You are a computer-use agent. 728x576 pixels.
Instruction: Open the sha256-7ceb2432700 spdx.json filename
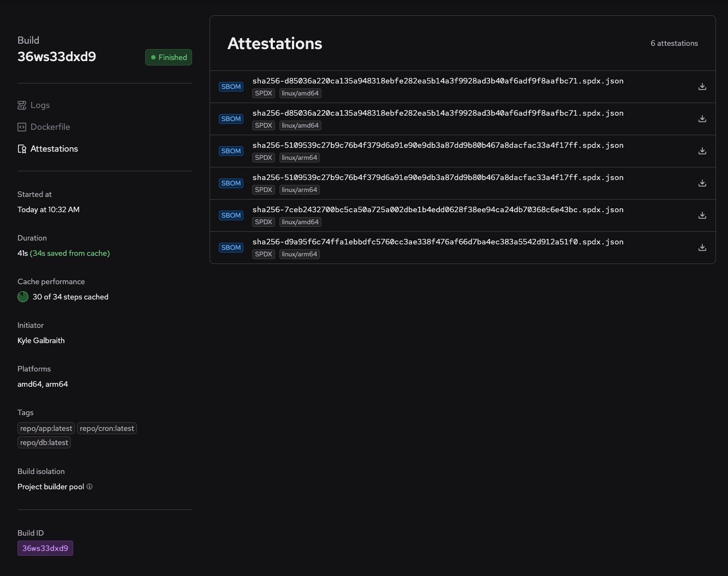pyautogui.click(x=438, y=209)
